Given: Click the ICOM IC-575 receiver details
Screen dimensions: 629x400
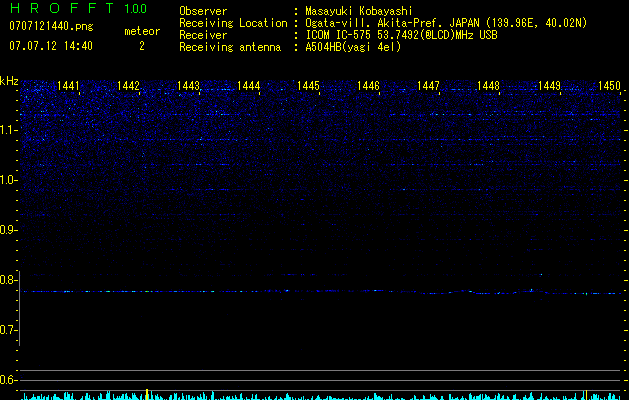Looking at the screenshot, I should click(401, 35).
